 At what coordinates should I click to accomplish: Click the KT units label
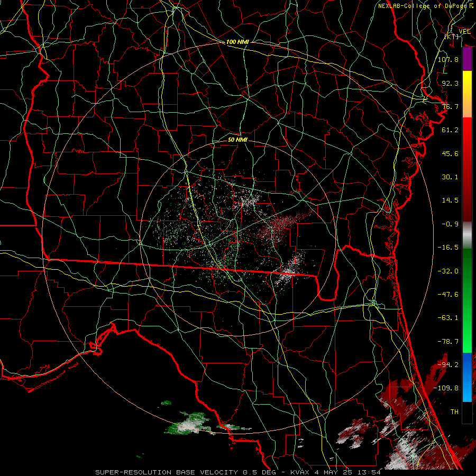(x=452, y=36)
